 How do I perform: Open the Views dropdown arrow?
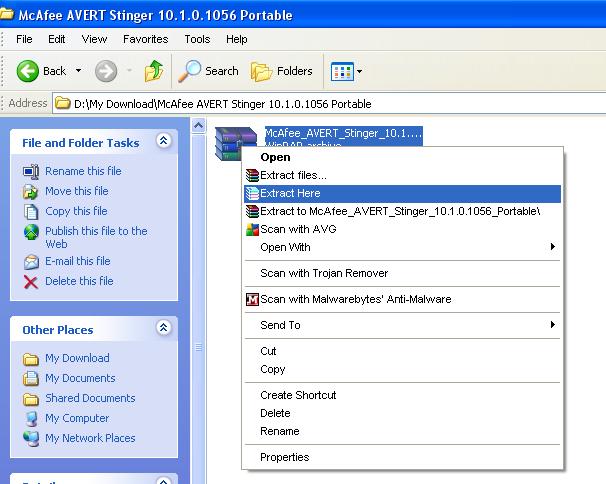[359, 72]
